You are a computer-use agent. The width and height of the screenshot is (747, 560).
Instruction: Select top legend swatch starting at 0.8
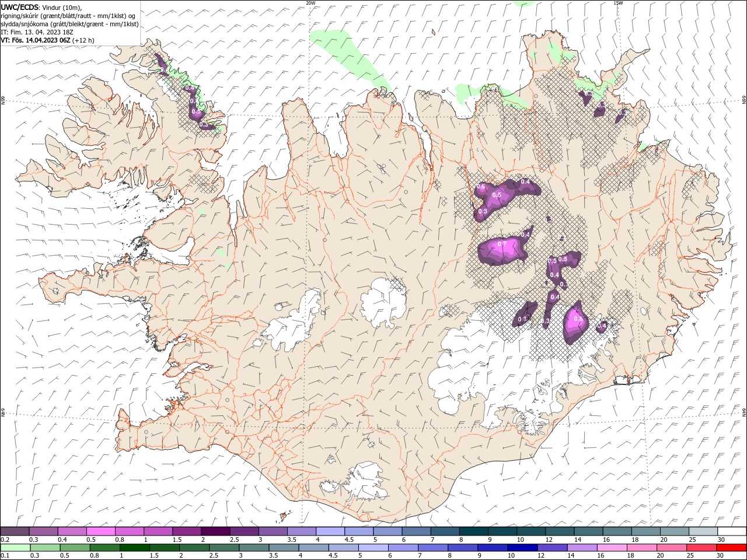point(129,531)
